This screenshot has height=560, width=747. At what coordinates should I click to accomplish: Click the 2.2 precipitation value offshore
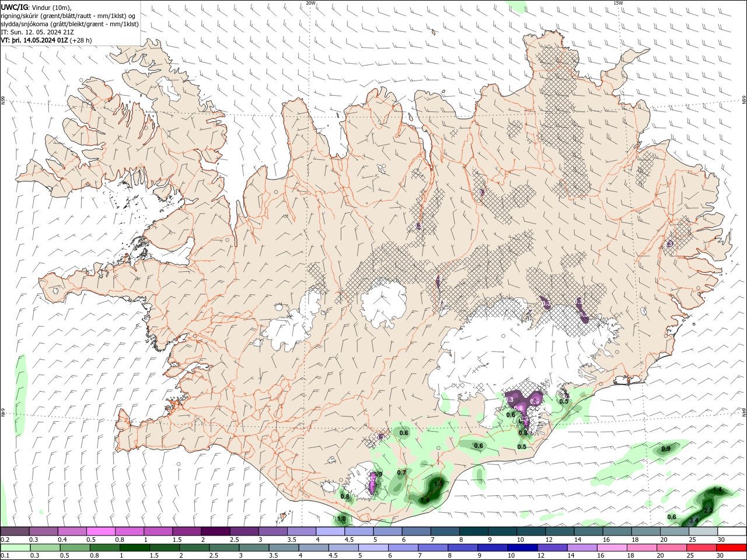(x=708, y=510)
